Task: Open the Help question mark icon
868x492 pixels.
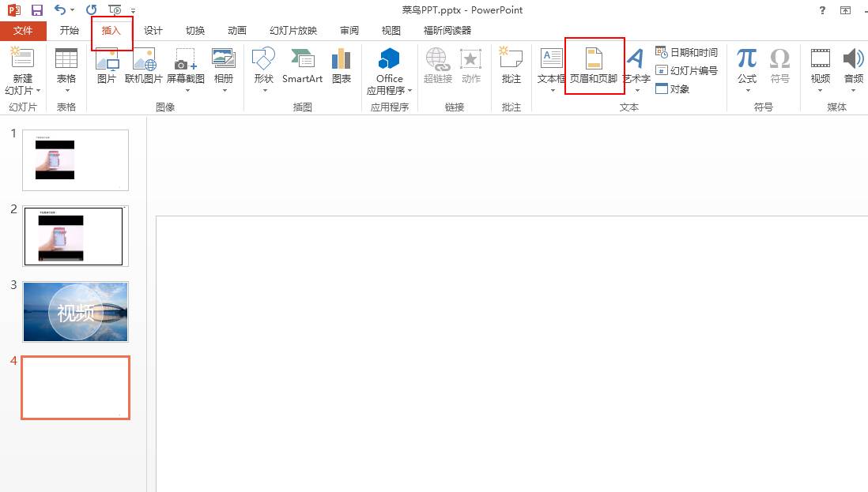Action: (822, 10)
